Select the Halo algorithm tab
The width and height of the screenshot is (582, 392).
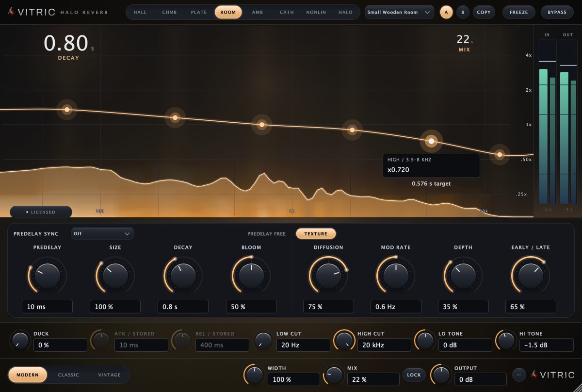point(346,12)
